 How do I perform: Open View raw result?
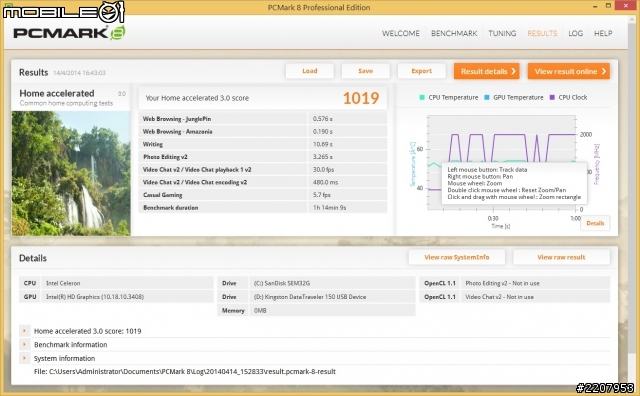coord(561,257)
